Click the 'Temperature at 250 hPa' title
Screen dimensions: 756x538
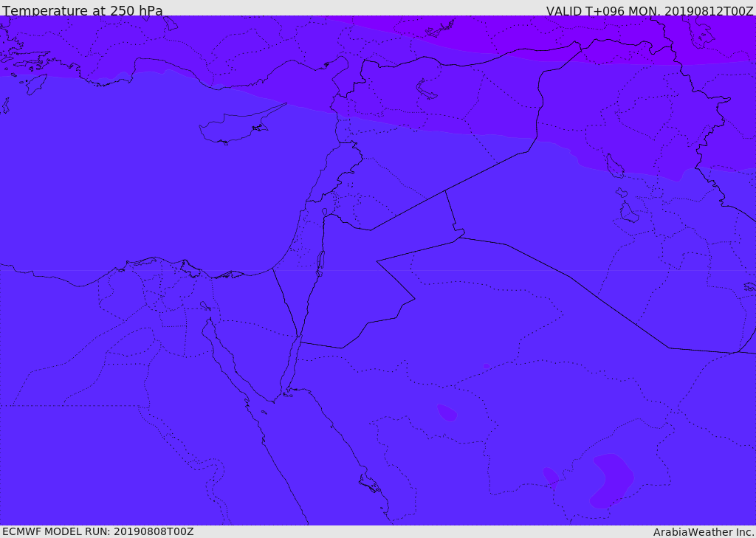click(83, 10)
